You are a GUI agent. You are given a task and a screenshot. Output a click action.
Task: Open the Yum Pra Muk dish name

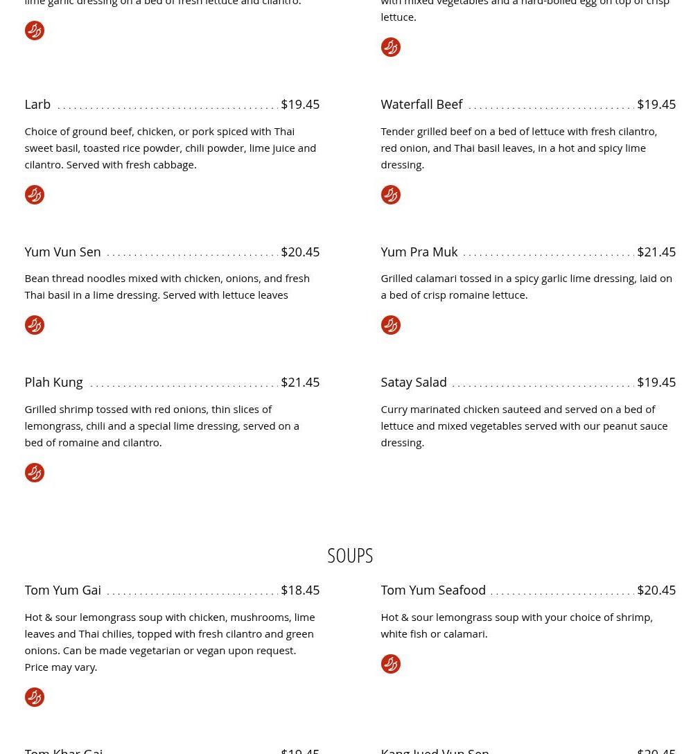[x=419, y=252]
